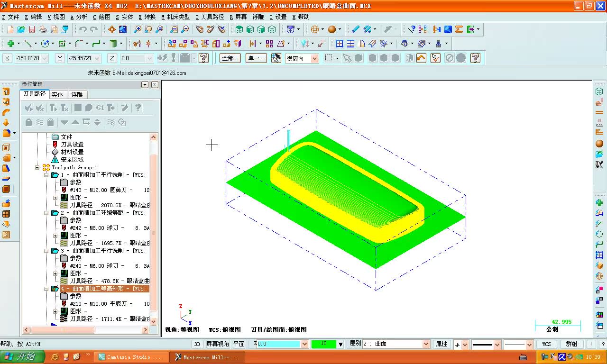Click the Repaint screen icon
This screenshot has height=364, width=607.
point(123,29)
